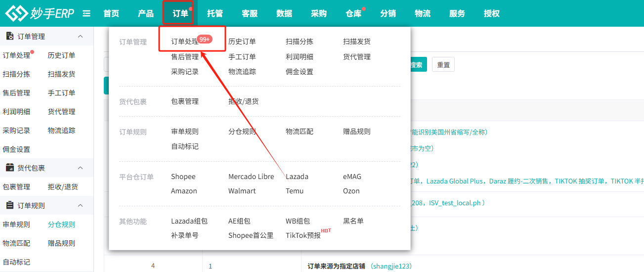Viewport: 644px width, 272px height.
Task: Open 分仓规则 in the left sidebar
Action: (x=62, y=225)
